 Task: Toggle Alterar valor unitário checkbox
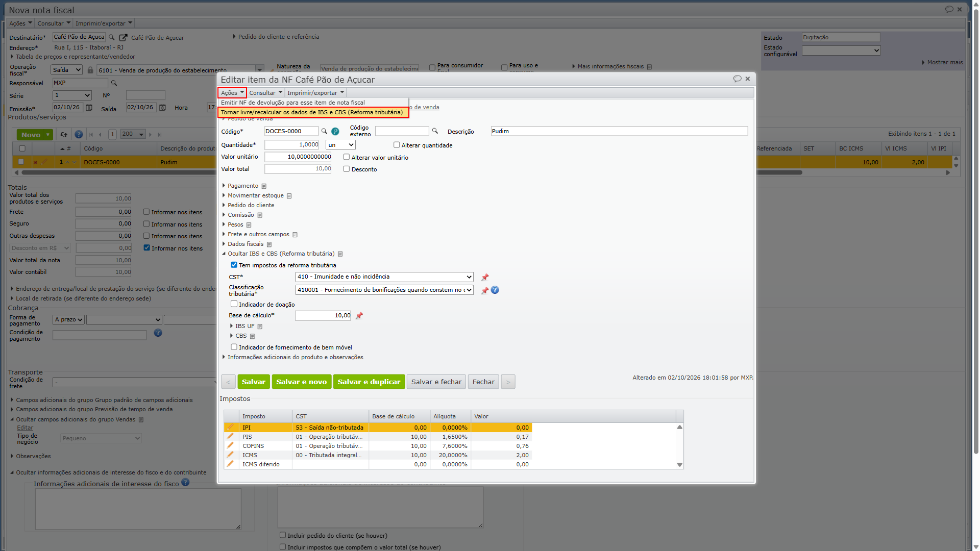[347, 157]
